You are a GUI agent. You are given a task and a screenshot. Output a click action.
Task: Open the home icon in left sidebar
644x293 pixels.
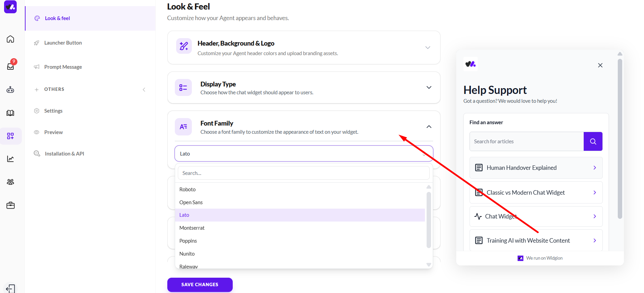[x=11, y=39]
